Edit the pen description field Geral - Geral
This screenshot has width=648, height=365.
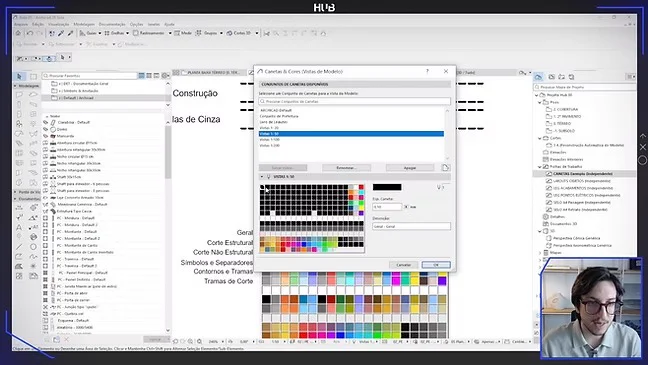coord(411,227)
